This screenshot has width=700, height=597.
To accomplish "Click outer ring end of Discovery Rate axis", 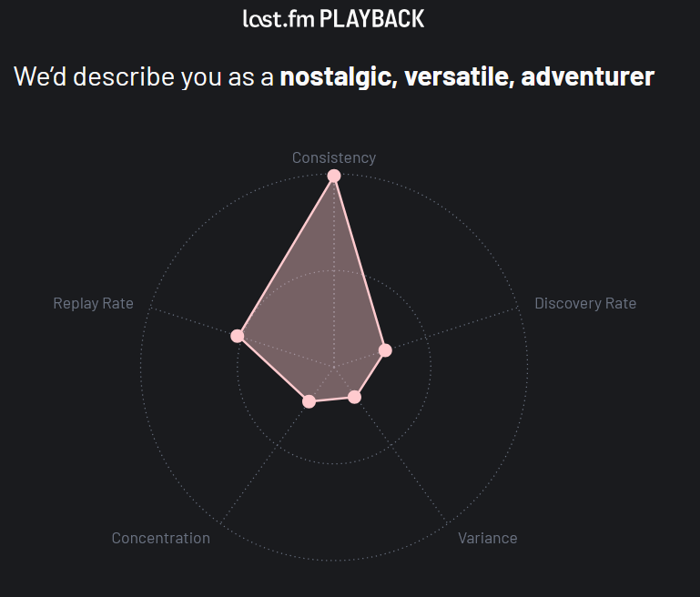I will click(x=518, y=308).
